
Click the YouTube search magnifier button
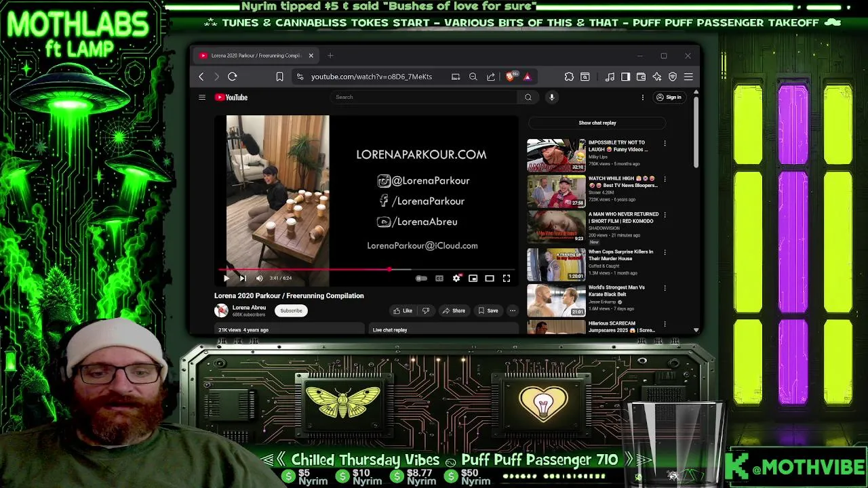point(528,97)
